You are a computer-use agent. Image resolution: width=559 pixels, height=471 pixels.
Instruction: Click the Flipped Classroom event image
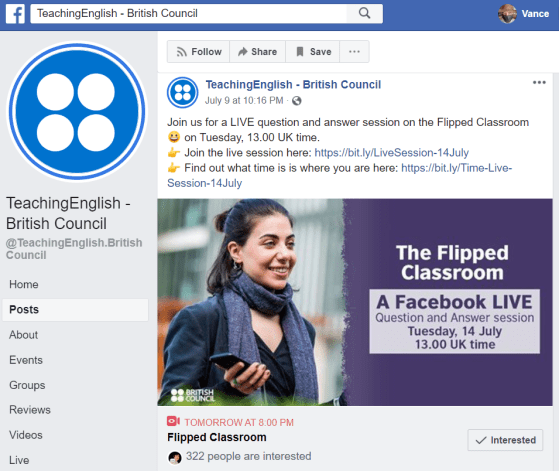pos(355,302)
